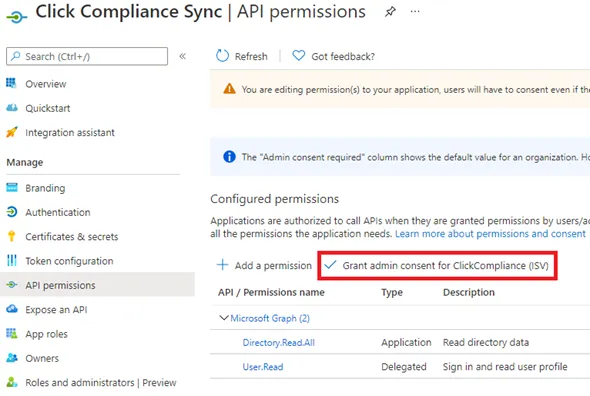This screenshot has width=590, height=396.
Task: Open the more options ellipsis in the header
Action: 415,12
